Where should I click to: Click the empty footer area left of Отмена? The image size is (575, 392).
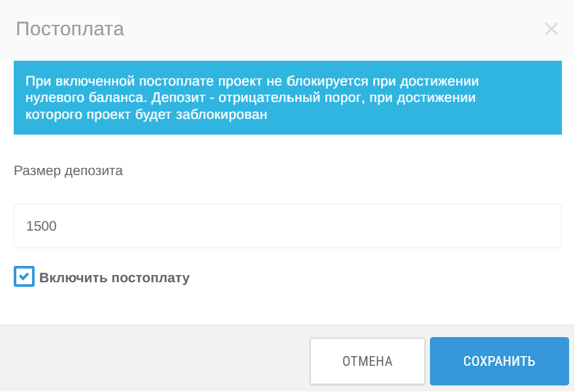tap(157, 359)
